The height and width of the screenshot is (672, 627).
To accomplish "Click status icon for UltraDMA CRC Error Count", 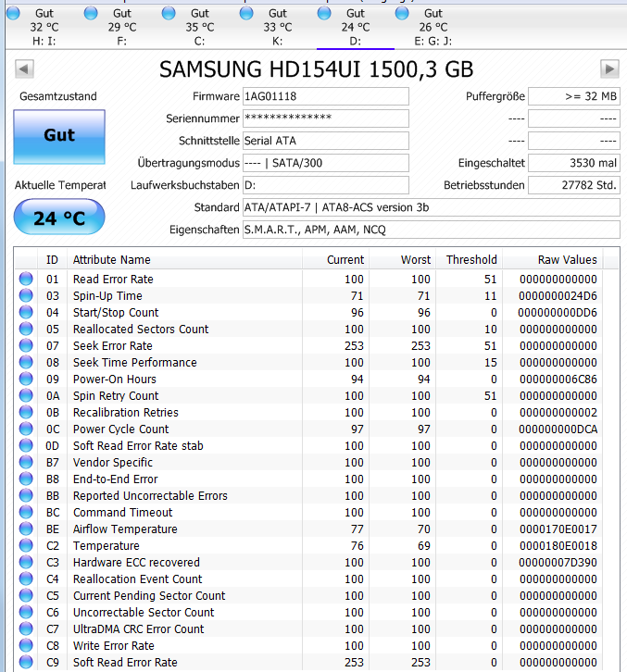I will tap(26, 628).
